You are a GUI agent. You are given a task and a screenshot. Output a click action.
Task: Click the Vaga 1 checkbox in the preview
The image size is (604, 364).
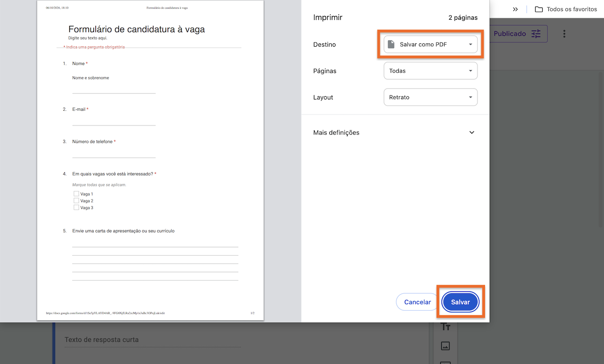(x=76, y=194)
